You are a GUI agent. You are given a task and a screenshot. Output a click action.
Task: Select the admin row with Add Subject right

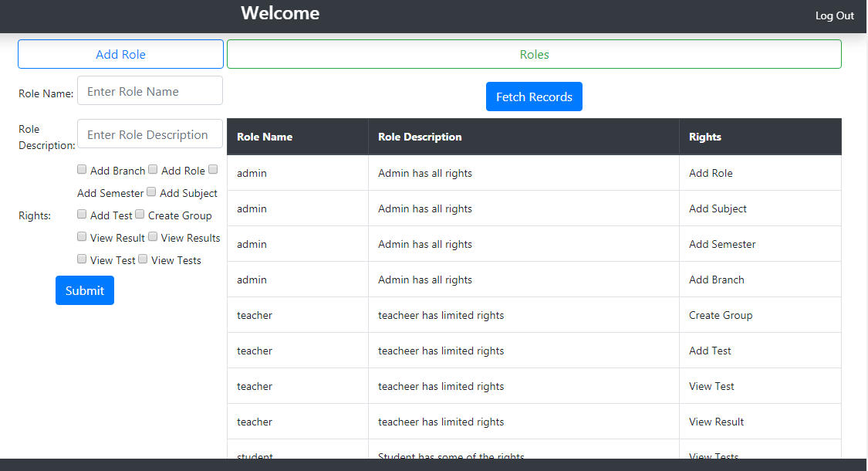point(534,208)
